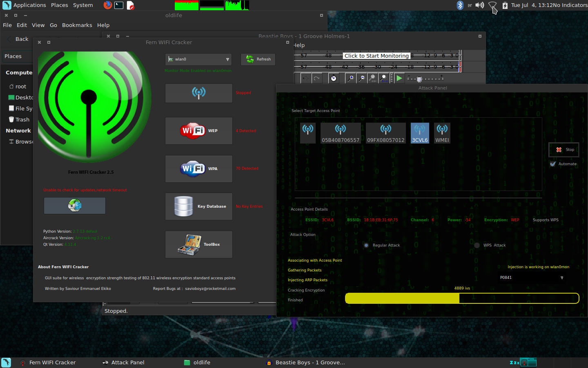The image size is (588, 368).
Task: Click the show desktop icon bottom left
Action: pos(6,363)
